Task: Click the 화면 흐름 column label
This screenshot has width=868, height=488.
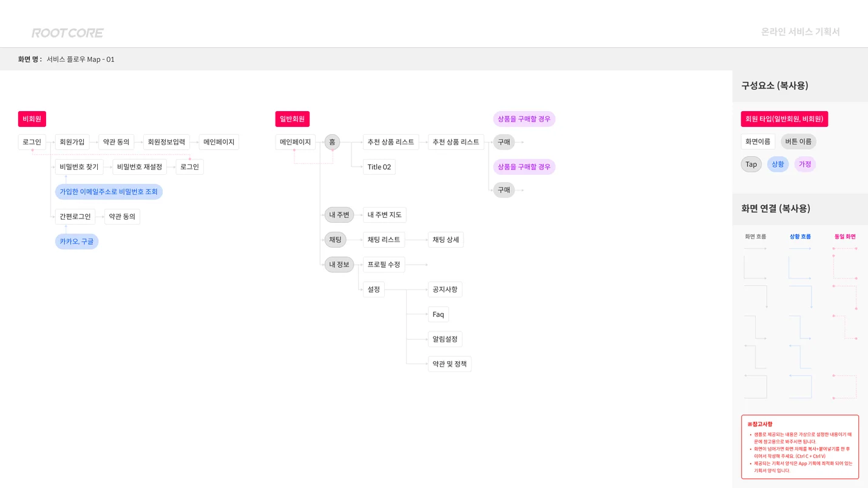Action: 756,237
